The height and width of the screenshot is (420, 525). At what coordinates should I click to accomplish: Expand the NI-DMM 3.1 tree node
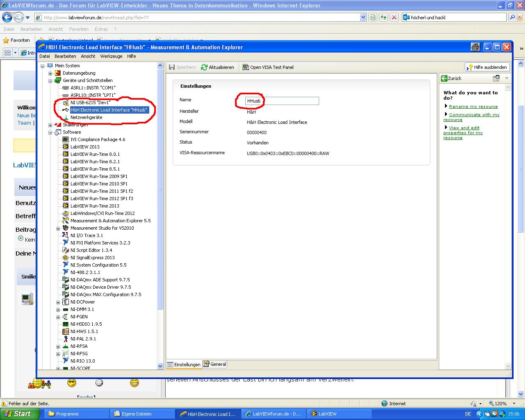tap(58, 309)
